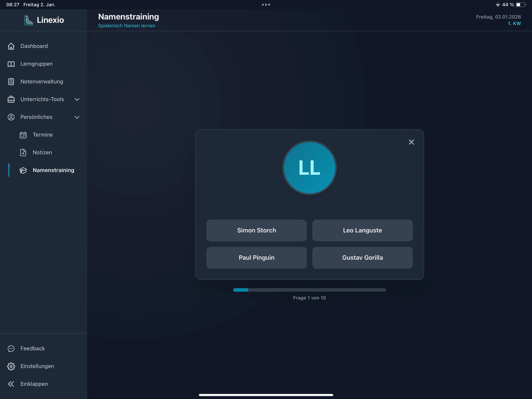
Task: Click the Notizen note icon
Action: (x=23, y=153)
